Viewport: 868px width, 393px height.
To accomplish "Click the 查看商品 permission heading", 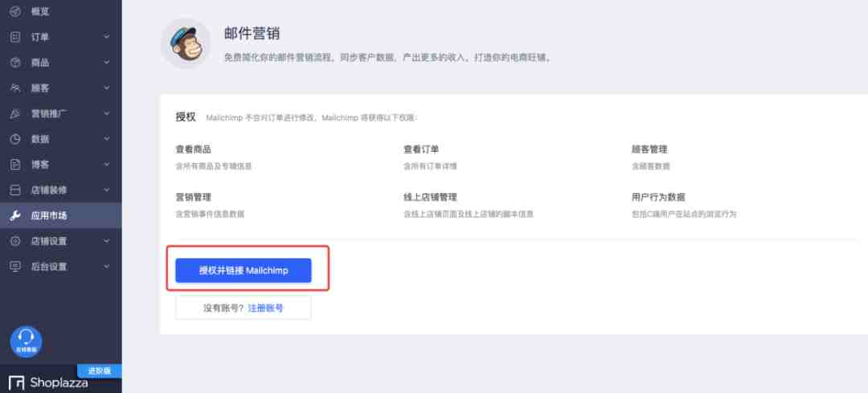I will 193,149.
